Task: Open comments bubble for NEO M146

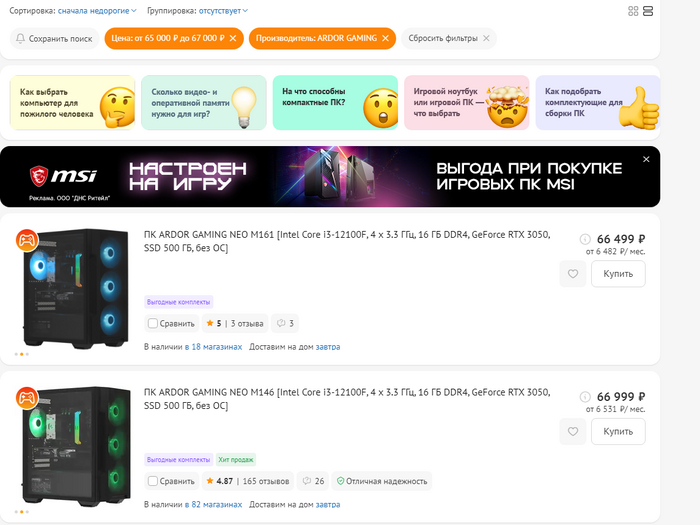Action: click(313, 481)
